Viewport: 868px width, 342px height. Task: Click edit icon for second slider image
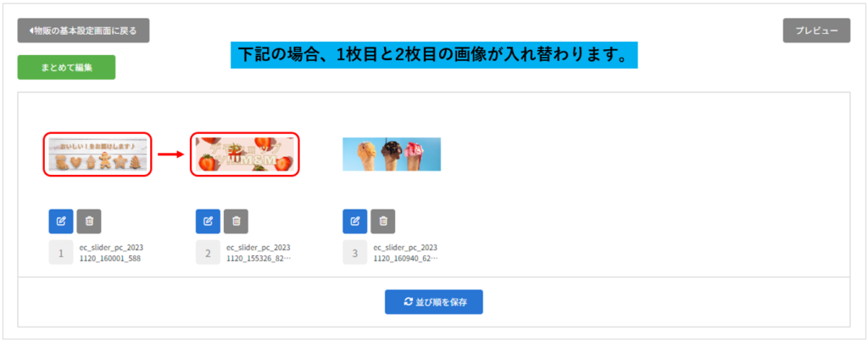209,221
